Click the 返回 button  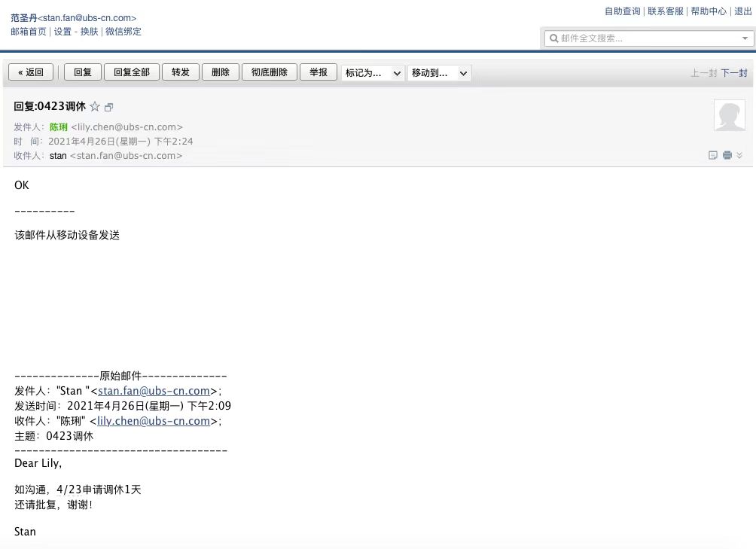point(31,72)
